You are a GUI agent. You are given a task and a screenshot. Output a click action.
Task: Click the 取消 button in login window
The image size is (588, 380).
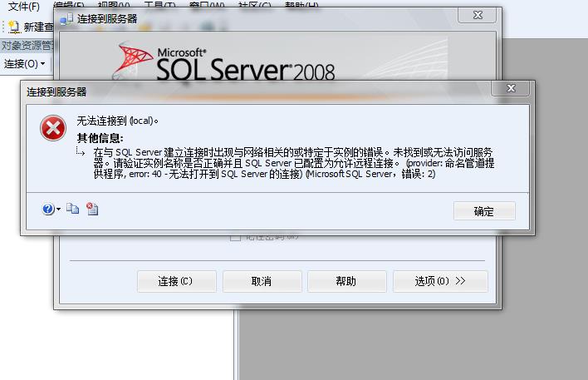[x=262, y=281]
